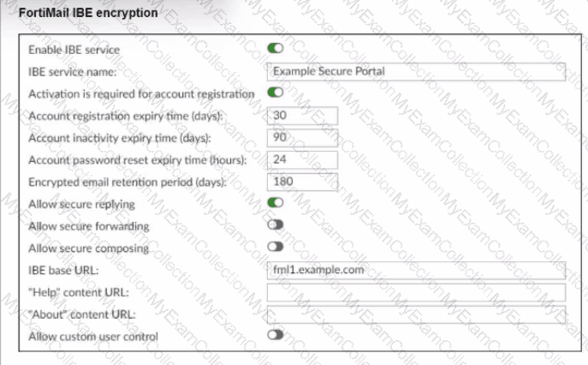Viewport: 588px width, 365px height.
Task: Click the "Allow custom user control" label text
Action: click(93, 337)
